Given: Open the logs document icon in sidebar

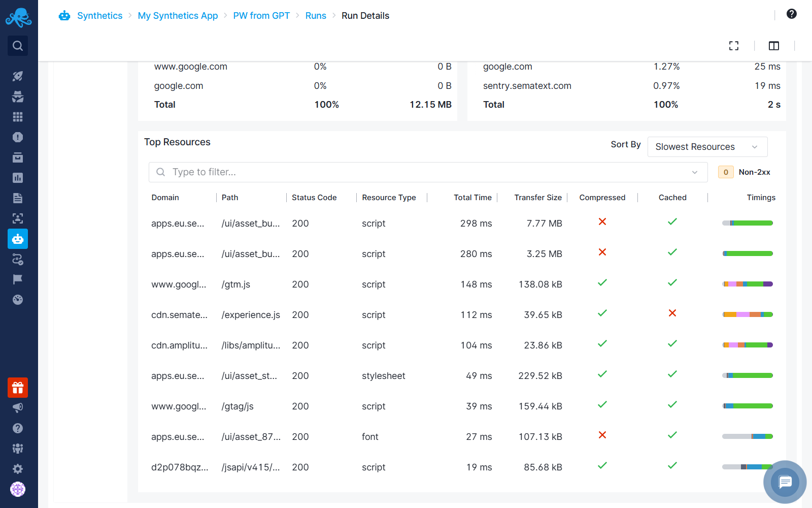Looking at the screenshot, I should [x=18, y=198].
